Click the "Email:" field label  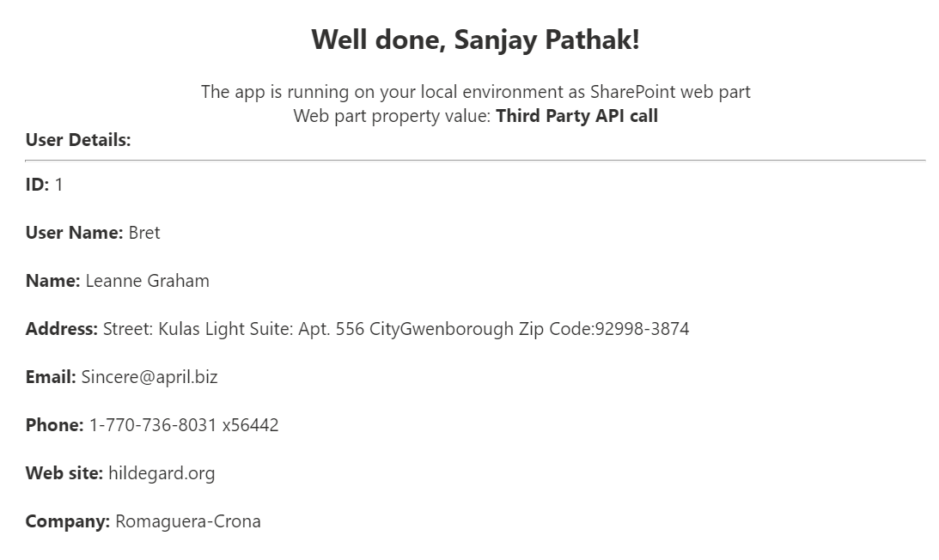tap(51, 377)
